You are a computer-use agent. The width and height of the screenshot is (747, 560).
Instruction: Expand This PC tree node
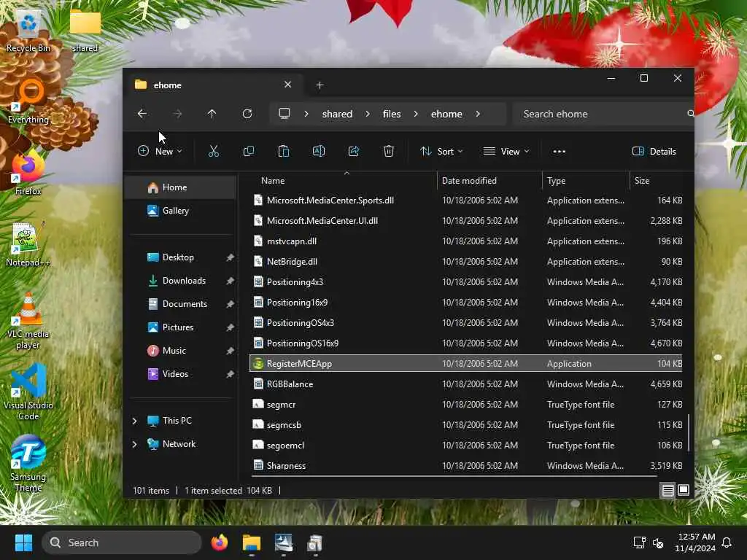click(135, 421)
